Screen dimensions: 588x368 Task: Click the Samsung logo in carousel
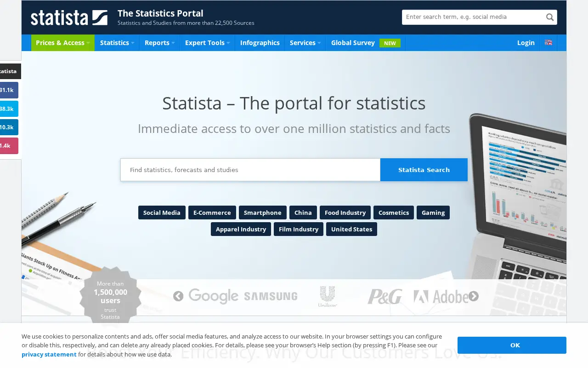pyautogui.click(x=271, y=296)
